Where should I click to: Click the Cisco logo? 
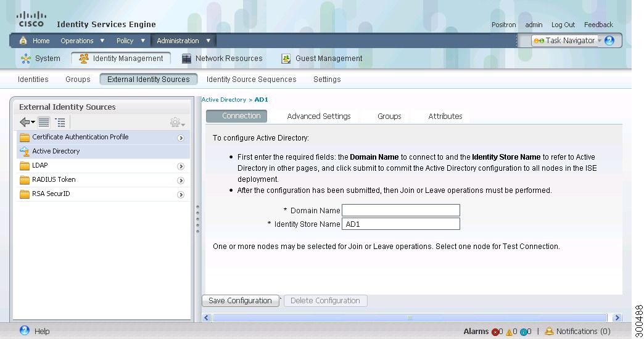pos(31,19)
